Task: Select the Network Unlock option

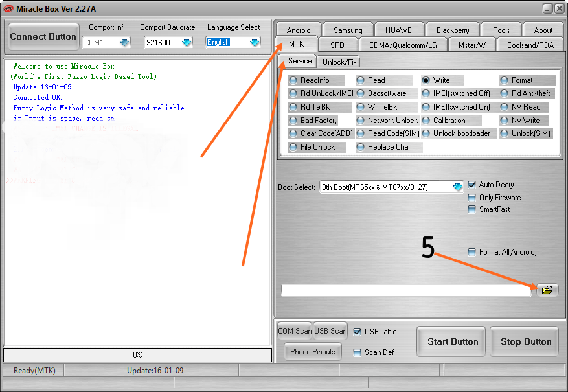Action: tap(387, 121)
